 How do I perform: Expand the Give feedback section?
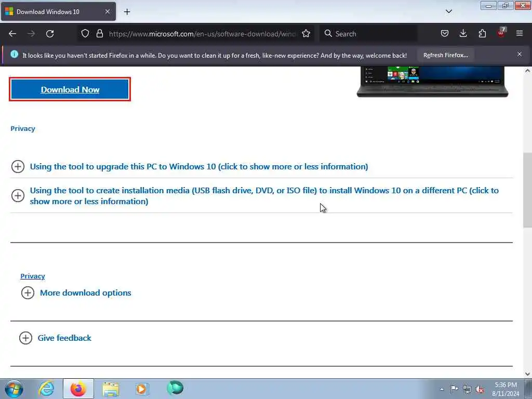(x=64, y=338)
